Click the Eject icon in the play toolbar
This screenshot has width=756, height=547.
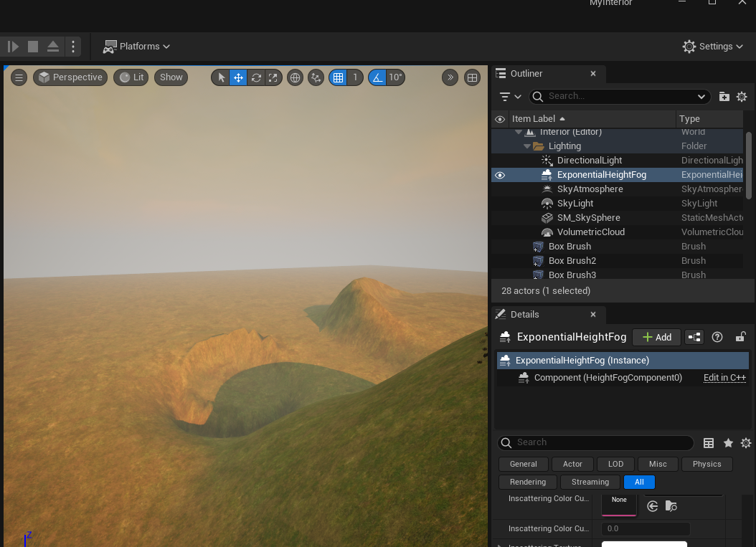click(x=53, y=47)
